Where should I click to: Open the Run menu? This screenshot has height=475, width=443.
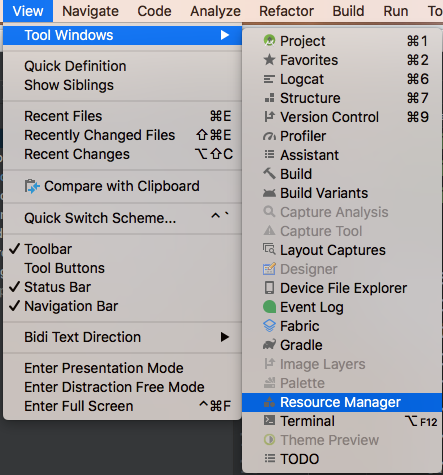coord(396,11)
